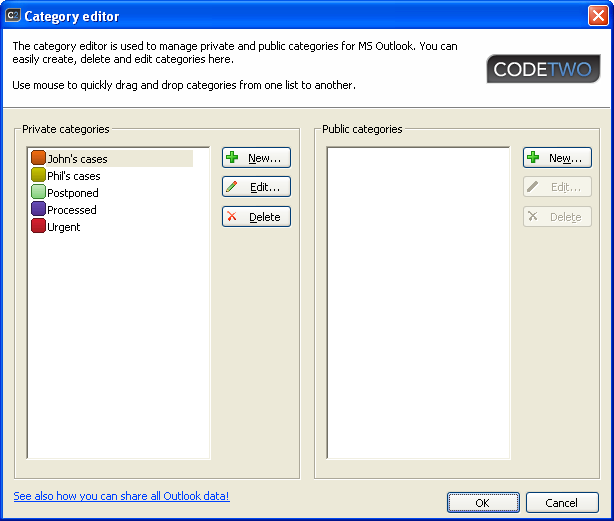Click the red swatch beside Urgent
This screenshot has height=521, width=614.
(38, 226)
